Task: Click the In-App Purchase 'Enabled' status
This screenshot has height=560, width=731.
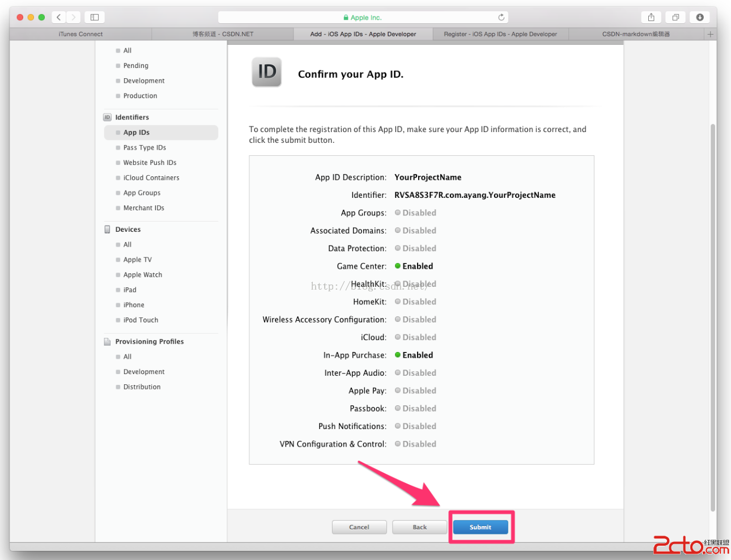Action: pos(418,355)
